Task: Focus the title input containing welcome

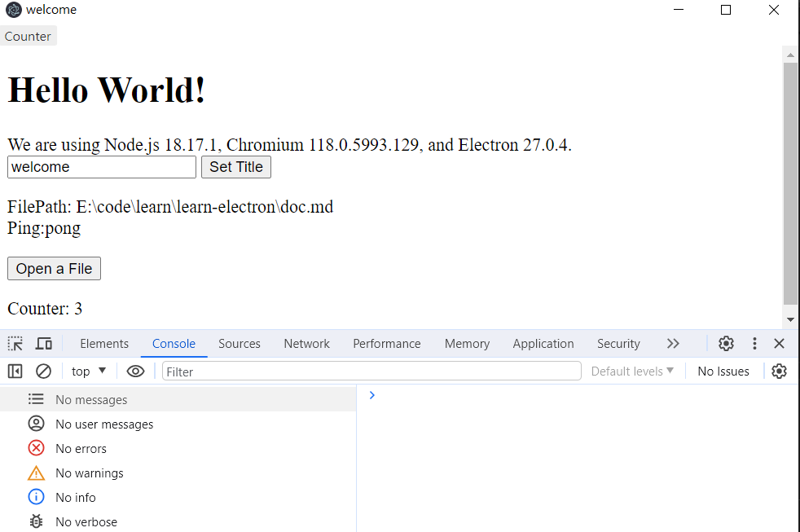Action: tap(102, 167)
